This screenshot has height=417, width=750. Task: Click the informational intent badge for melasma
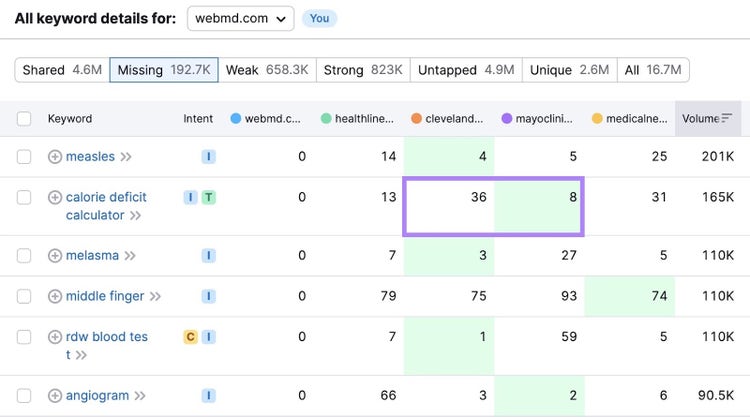(x=209, y=255)
